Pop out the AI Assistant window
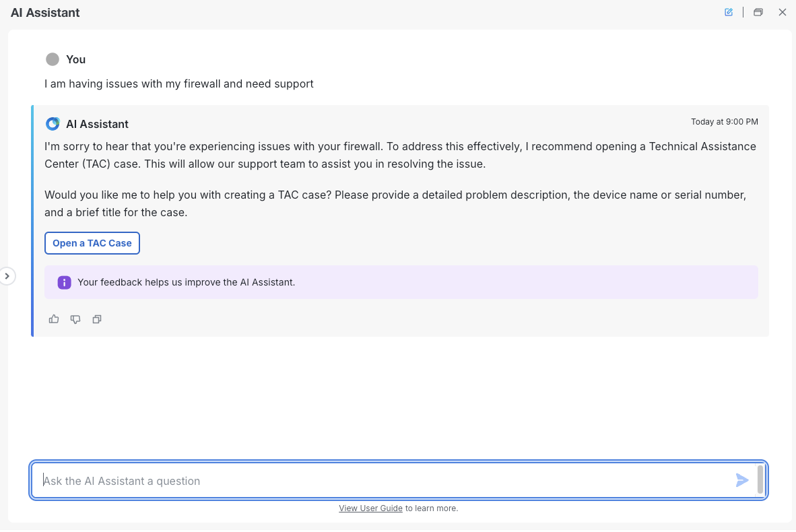Image resolution: width=796 pixels, height=532 pixels. (758, 12)
